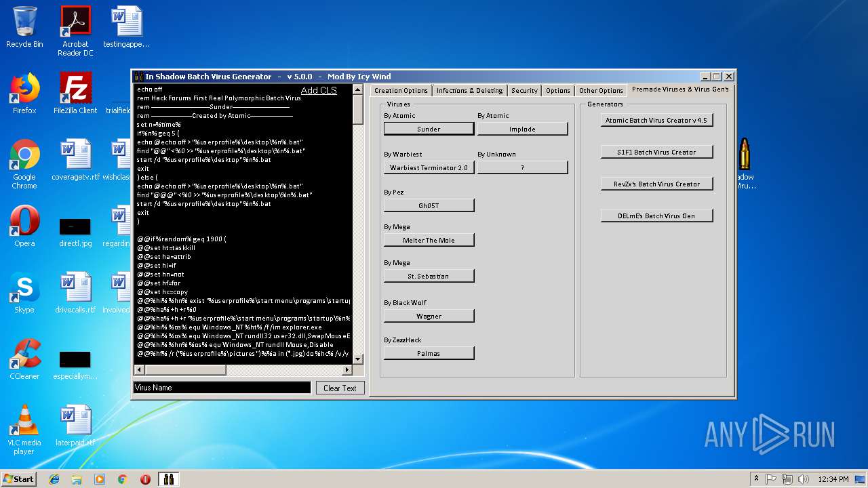Click the Wagner button

[x=429, y=316]
